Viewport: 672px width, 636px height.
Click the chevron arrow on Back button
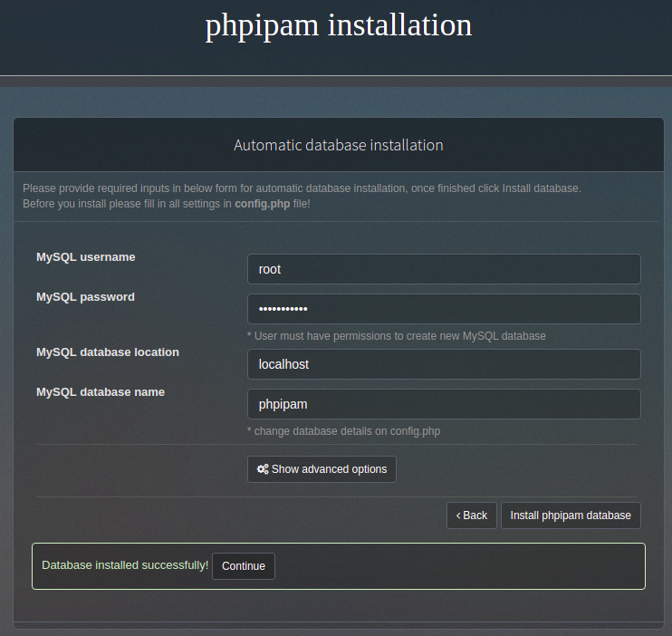(458, 516)
